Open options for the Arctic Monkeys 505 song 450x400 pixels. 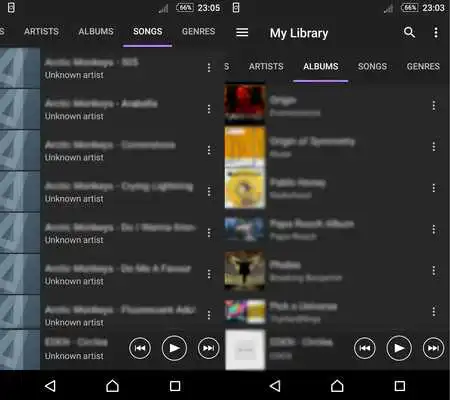click(x=209, y=68)
